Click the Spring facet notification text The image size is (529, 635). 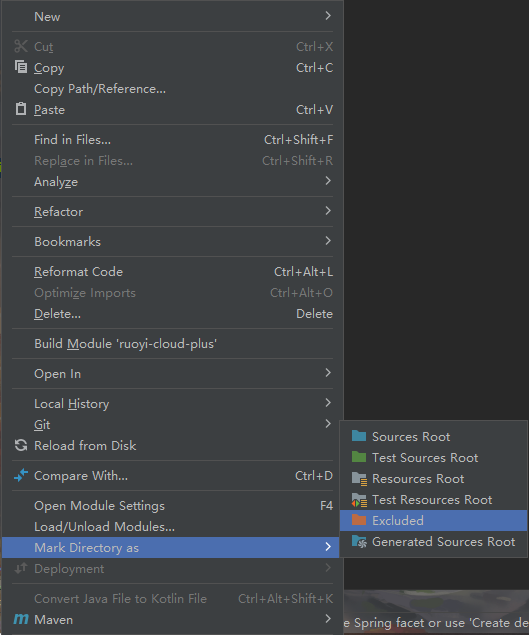tap(436, 623)
